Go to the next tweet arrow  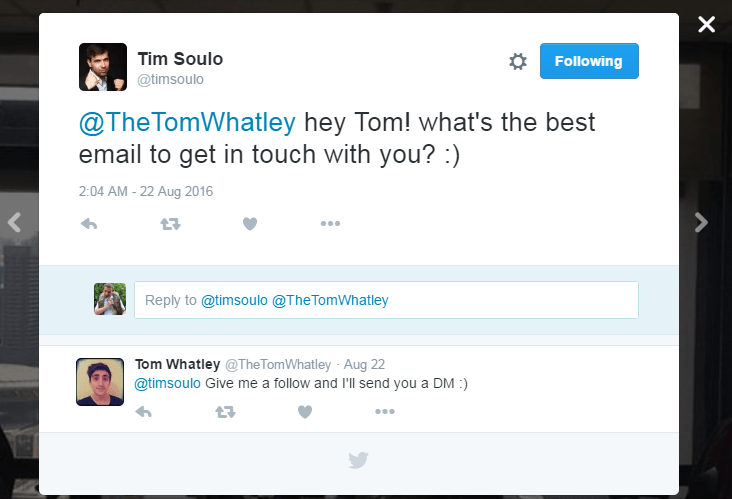pos(701,223)
